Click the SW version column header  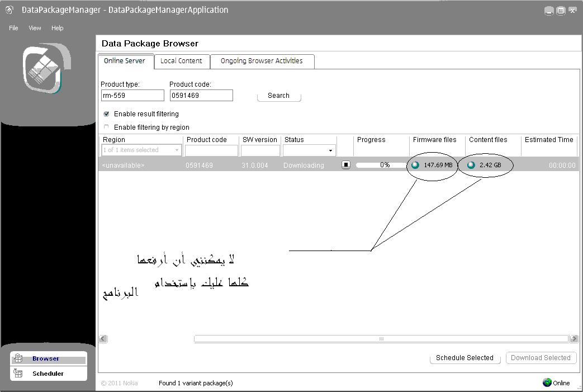point(260,139)
